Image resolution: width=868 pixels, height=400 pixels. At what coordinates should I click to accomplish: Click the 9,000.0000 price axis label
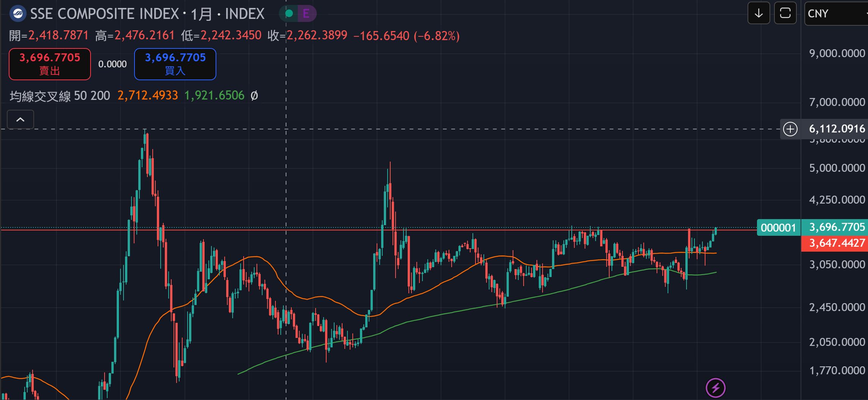(x=837, y=53)
